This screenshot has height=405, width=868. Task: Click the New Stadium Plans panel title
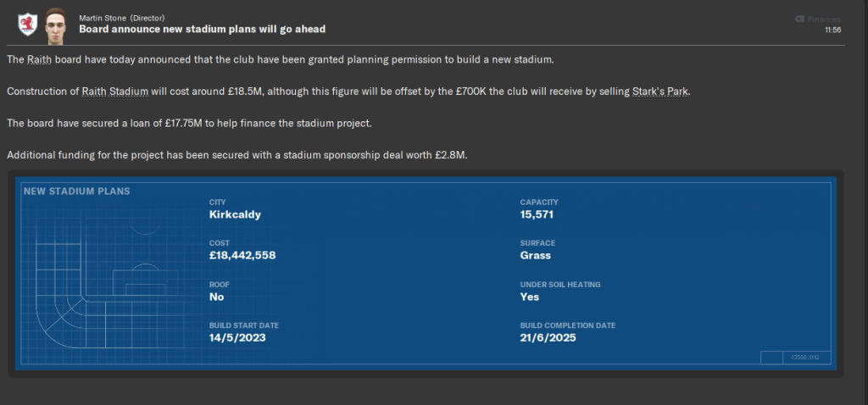(x=76, y=191)
